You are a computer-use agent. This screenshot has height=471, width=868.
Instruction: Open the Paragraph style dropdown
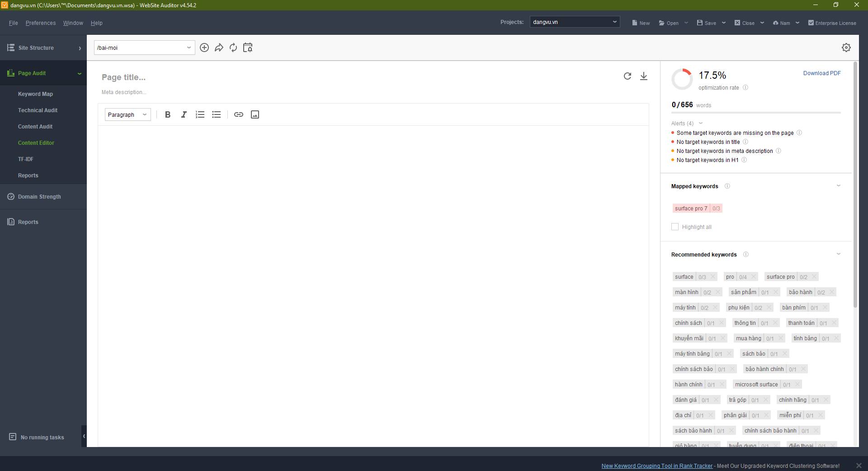(128, 114)
